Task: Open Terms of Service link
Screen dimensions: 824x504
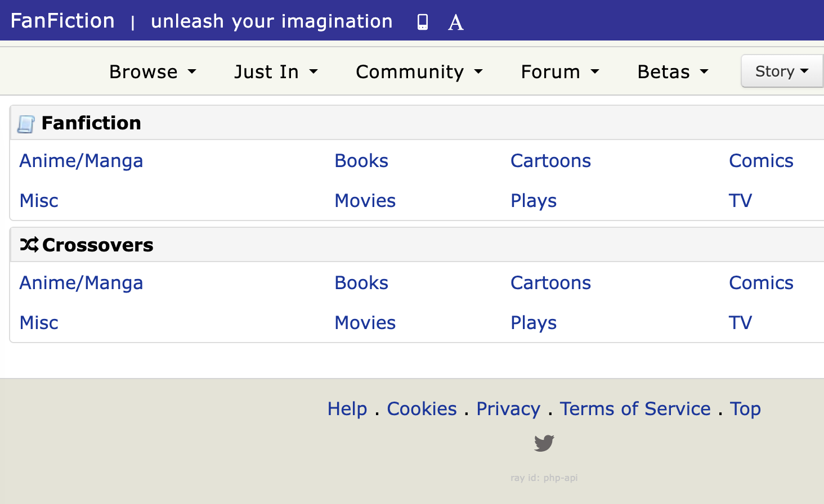Action: point(635,409)
